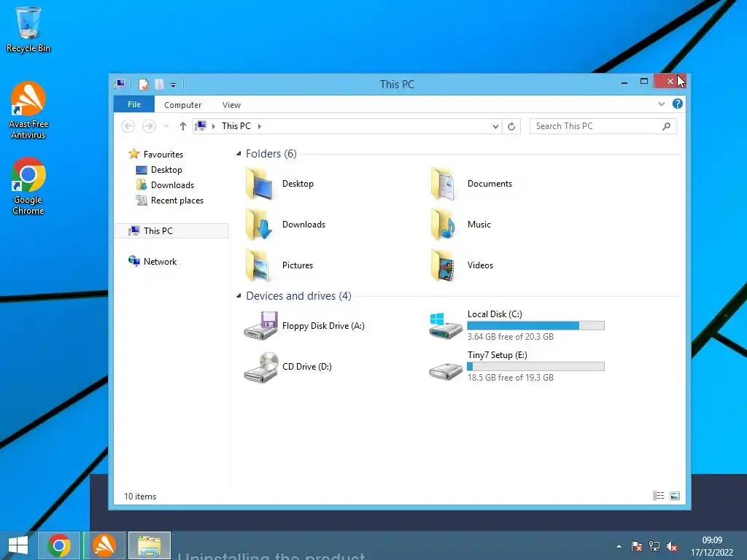Select the Tiny7 Setup (E:) drive icon
Image resolution: width=747 pixels, height=560 pixels.
pos(446,371)
